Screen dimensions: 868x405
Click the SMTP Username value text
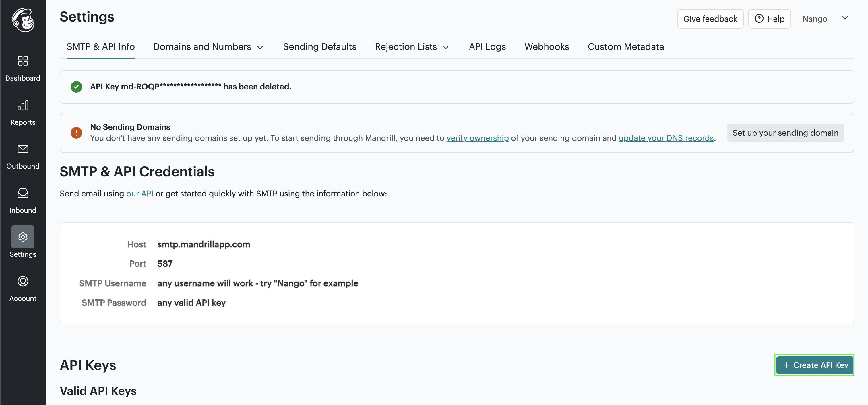click(x=258, y=283)
